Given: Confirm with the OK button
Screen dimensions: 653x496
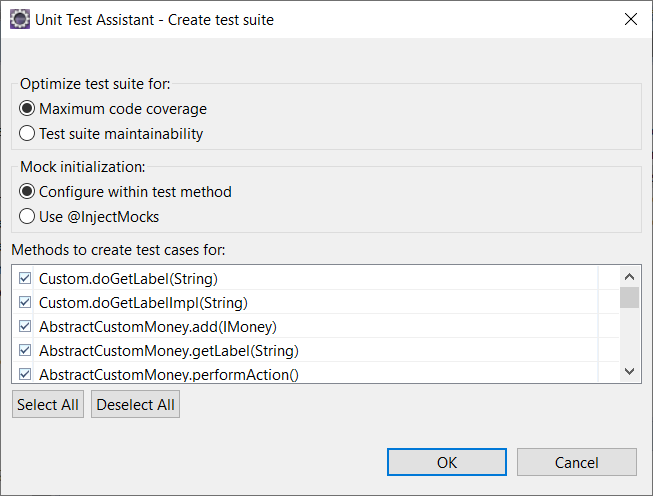Looking at the screenshot, I should 447,462.
